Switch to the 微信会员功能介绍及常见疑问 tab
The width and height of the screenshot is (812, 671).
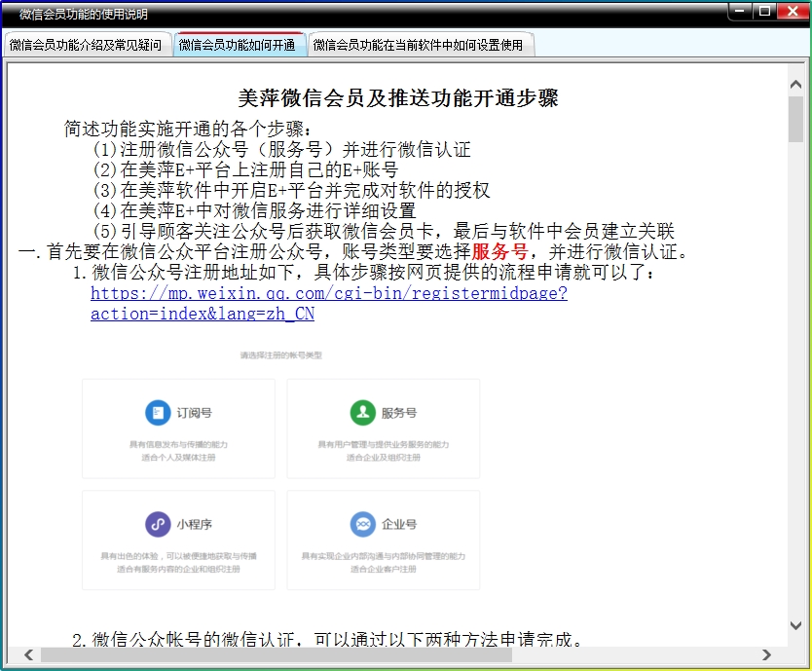click(x=86, y=45)
